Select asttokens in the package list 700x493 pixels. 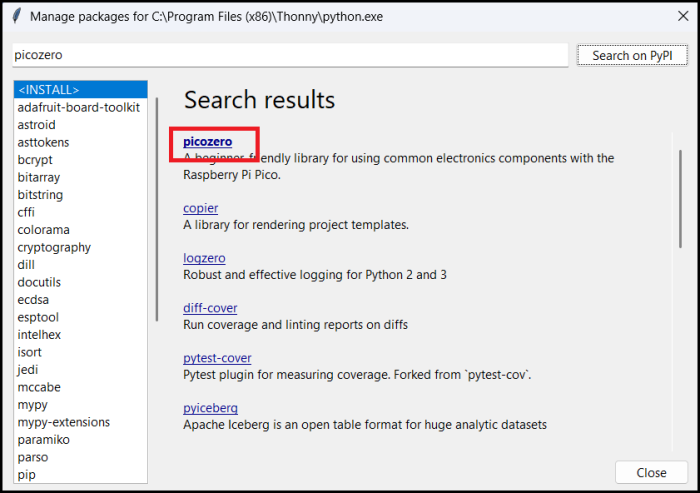click(x=81, y=142)
